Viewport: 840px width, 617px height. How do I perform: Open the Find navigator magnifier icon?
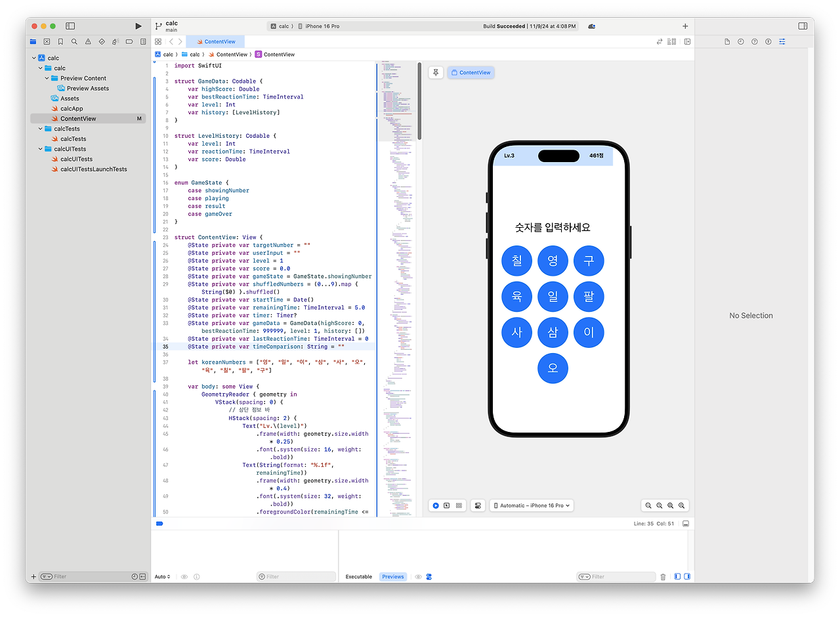point(74,41)
